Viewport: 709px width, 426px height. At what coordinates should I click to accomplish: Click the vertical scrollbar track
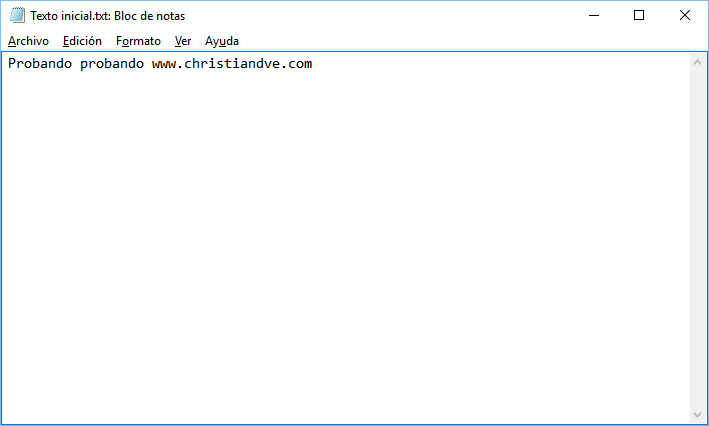[697, 238]
